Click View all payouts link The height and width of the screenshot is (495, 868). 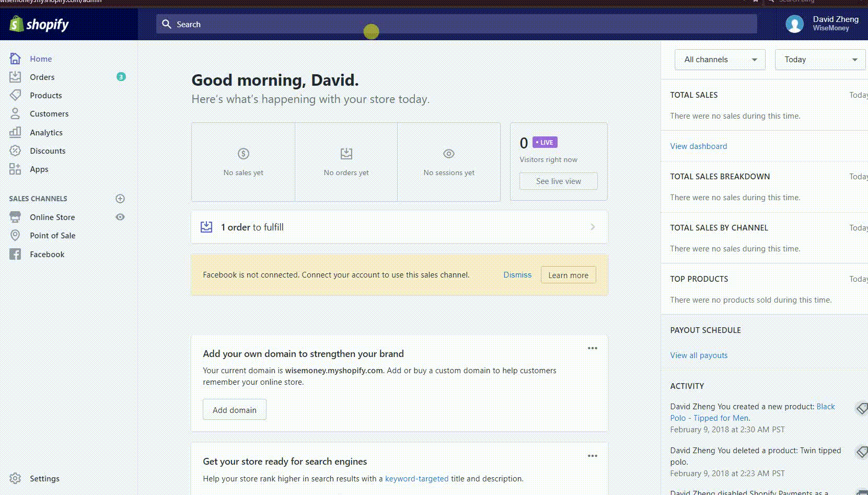pos(699,355)
